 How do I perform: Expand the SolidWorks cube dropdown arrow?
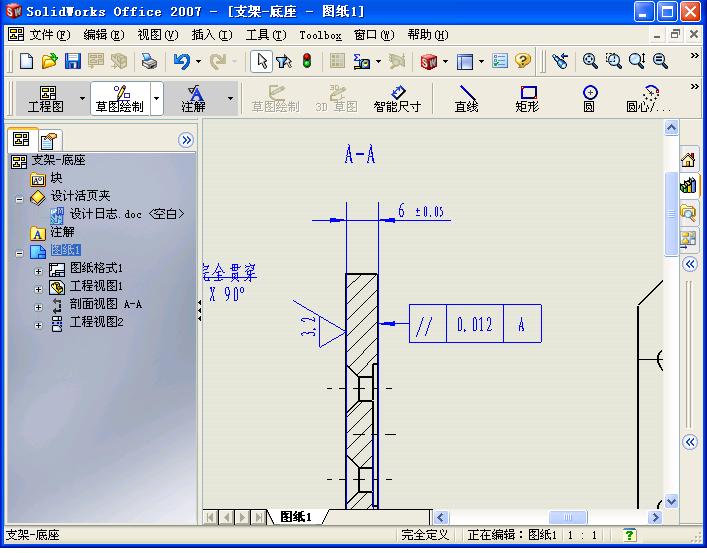click(x=445, y=61)
